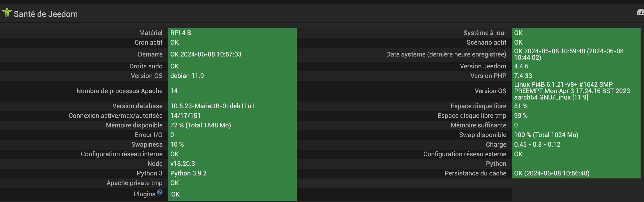Click the 'Cron actif' label
The height and width of the screenshot is (202, 644).
click(149, 43)
